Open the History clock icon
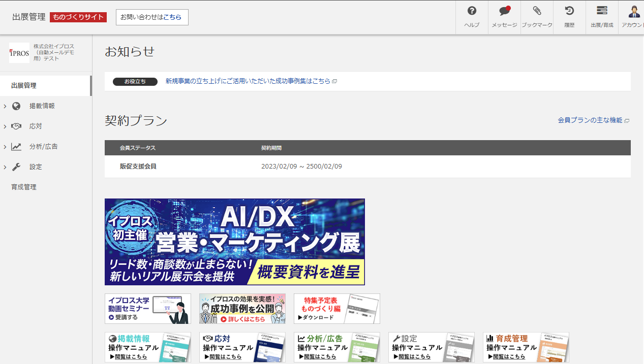Viewport: 644px width, 364px height. [569, 11]
